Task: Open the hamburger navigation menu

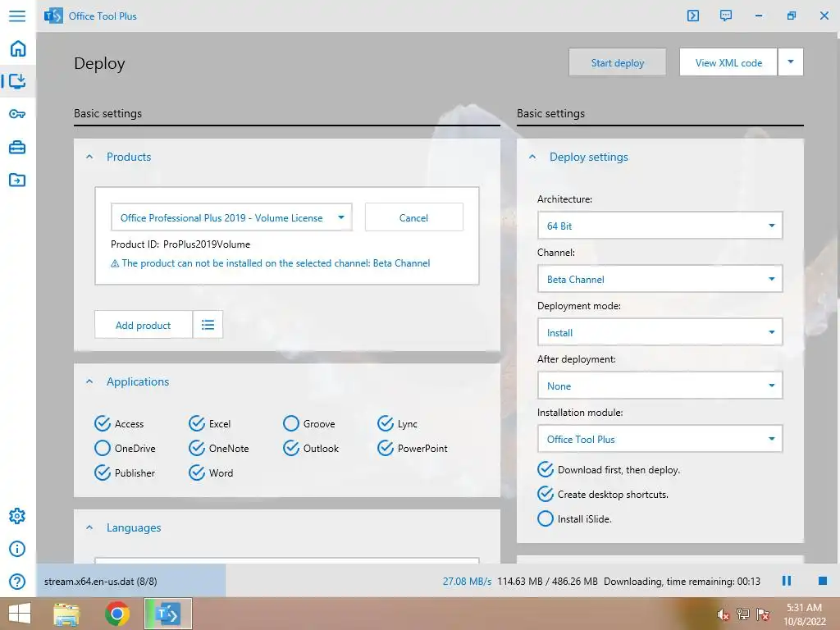Action: 17,16
